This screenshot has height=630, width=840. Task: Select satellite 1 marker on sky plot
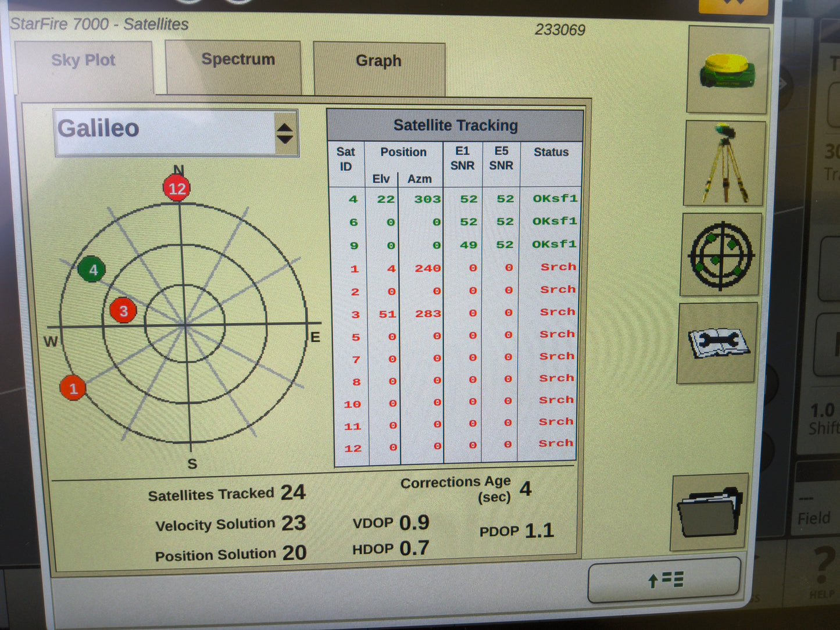[73, 388]
